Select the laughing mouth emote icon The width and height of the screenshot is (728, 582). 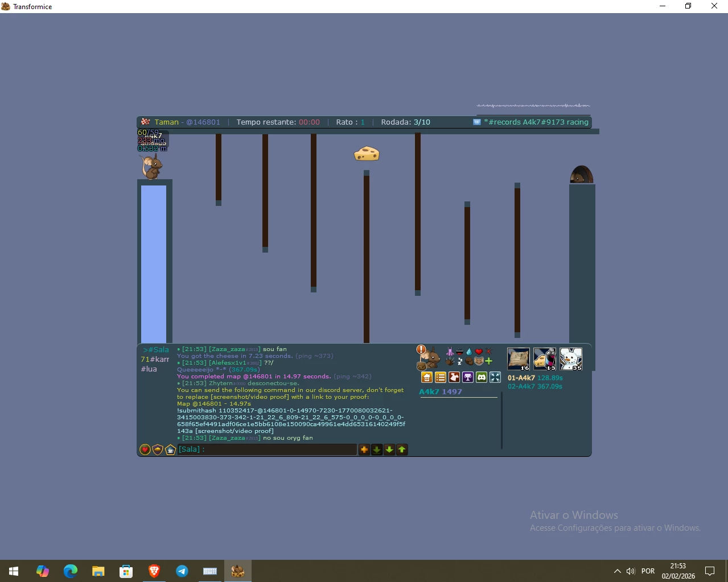click(459, 352)
